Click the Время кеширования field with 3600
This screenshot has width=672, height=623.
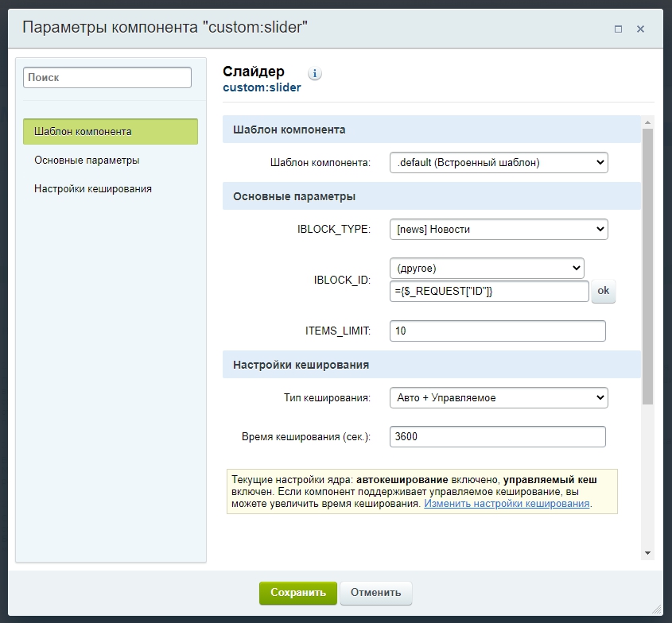click(497, 437)
